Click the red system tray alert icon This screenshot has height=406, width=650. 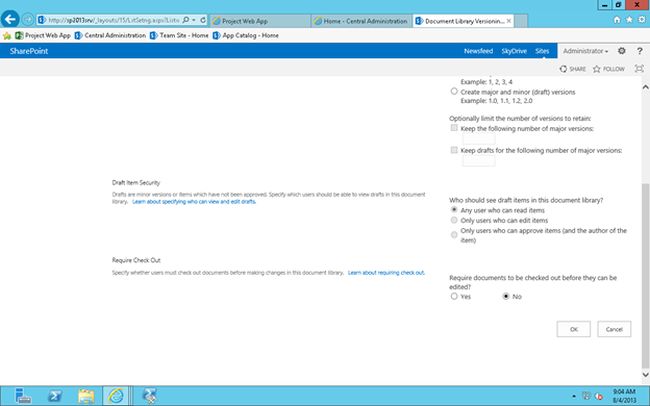pos(599,396)
